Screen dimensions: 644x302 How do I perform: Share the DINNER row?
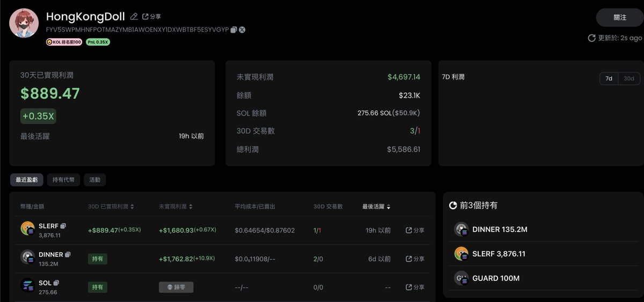[415, 258]
